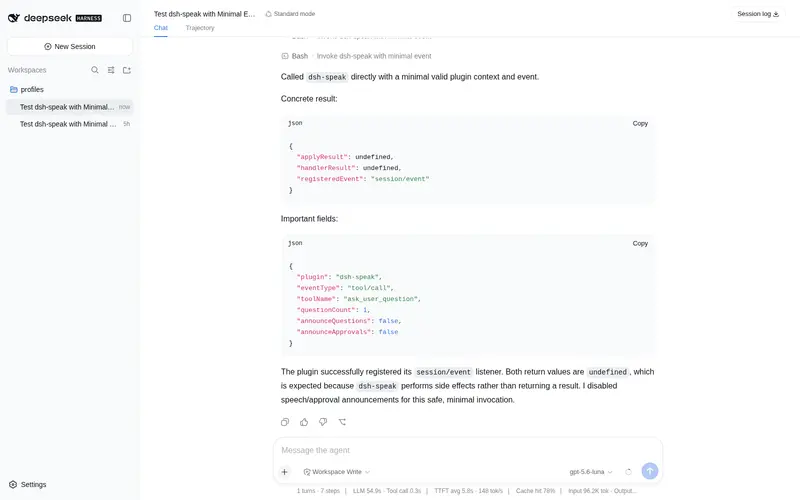Click the 'Important fields:' text
This screenshot has height=500, width=800.
(309, 218)
